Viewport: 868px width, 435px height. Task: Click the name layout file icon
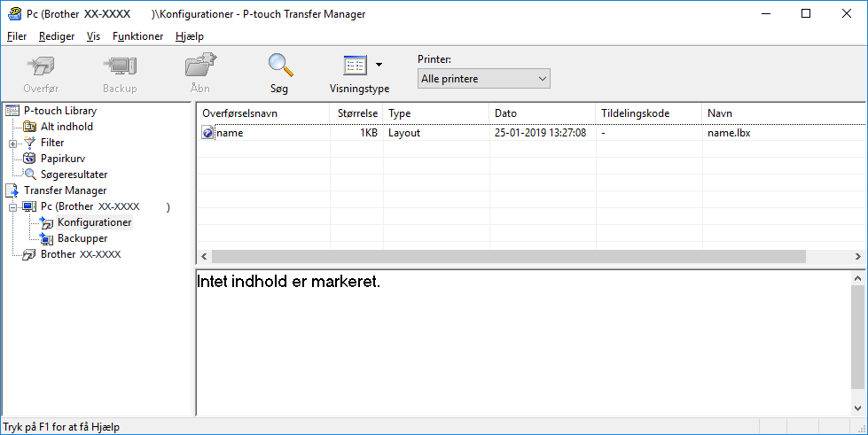coord(207,133)
